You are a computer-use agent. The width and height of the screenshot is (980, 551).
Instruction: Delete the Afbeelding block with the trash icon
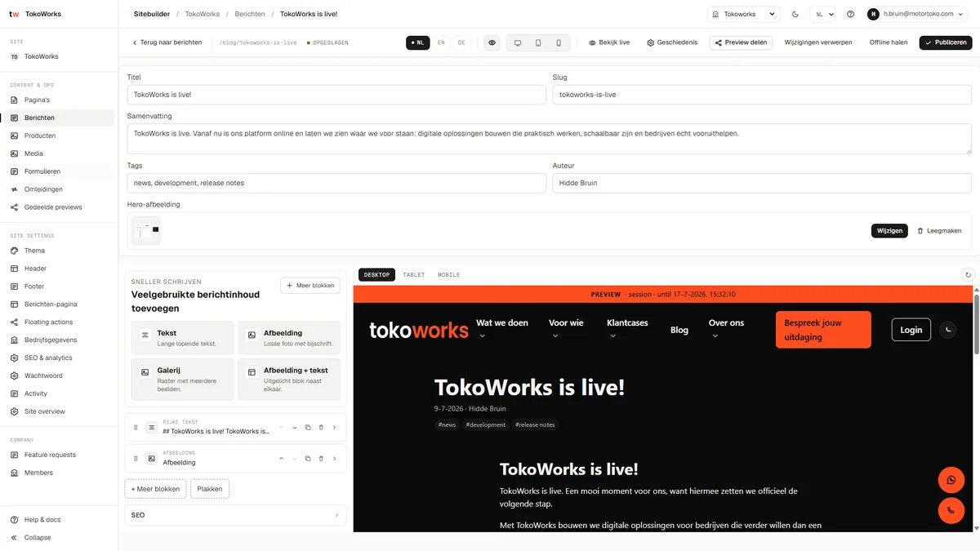point(321,459)
